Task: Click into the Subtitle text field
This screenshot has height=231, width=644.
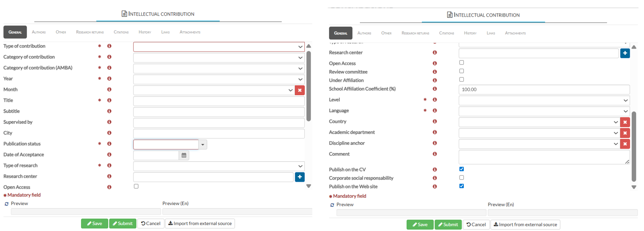Action: [219, 112]
